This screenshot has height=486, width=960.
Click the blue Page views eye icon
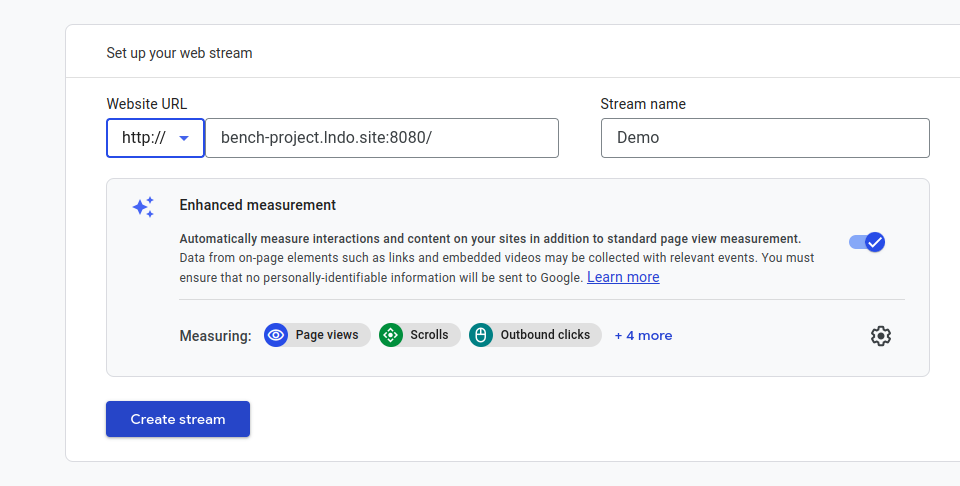(276, 335)
